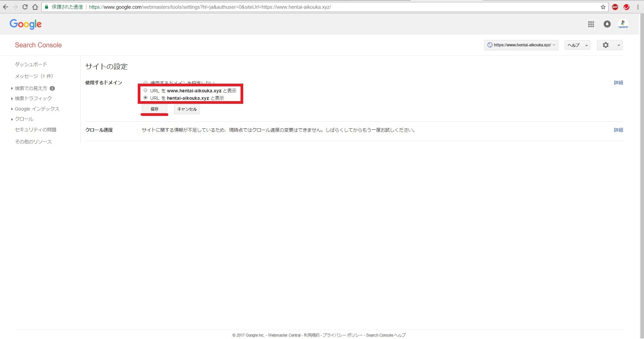The image size is (644, 339).
Task: Open 利用規約 footer link
Action: tap(312, 335)
